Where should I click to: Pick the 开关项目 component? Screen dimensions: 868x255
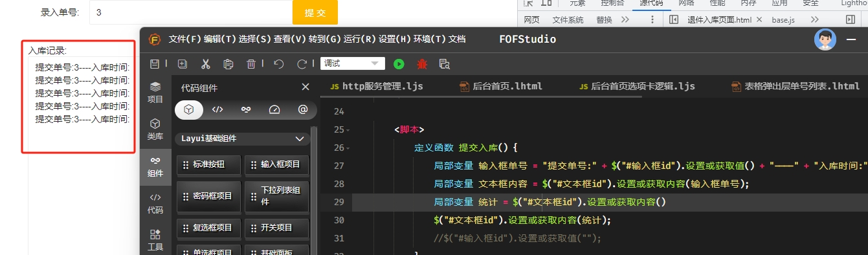(277, 228)
